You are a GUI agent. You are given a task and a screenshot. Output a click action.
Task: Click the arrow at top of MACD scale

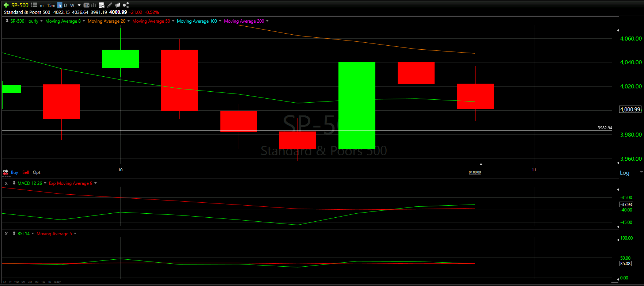pyautogui.click(x=618, y=189)
